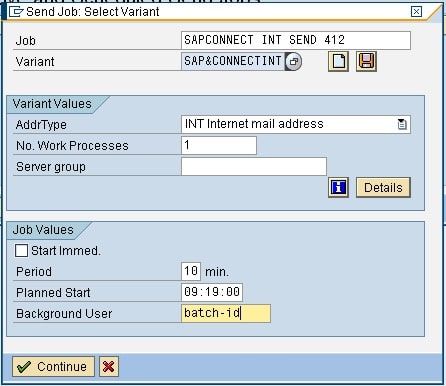Cancel the dialog with red X icon
The height and width of the screenshot is (386, 446).
coord(109,367)
